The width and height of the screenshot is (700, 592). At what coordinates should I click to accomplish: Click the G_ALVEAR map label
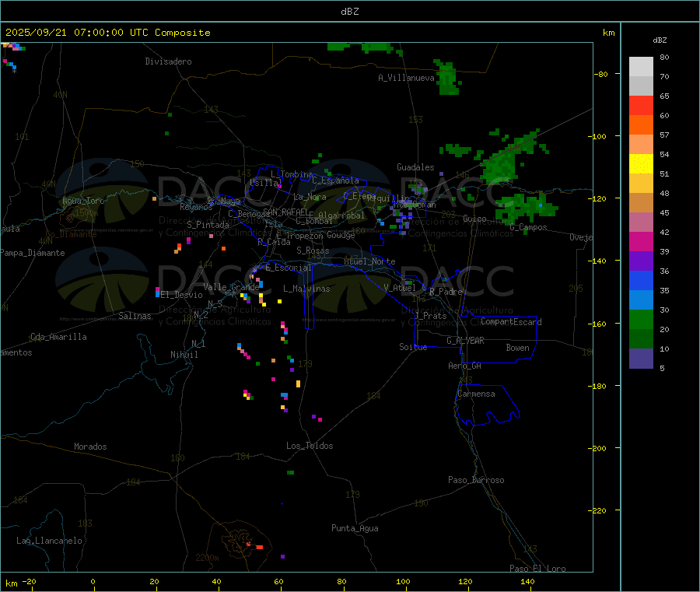465,341
